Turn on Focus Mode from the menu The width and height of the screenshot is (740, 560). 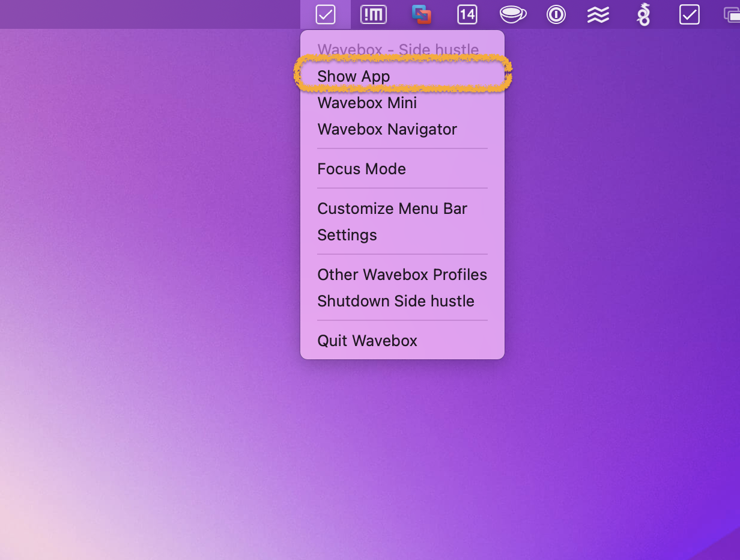coord(402,169)
